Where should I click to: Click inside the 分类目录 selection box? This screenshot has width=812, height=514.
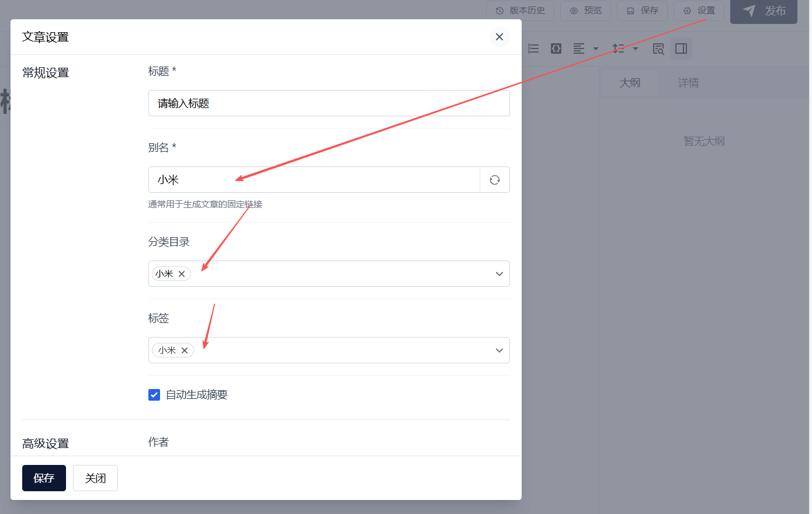(329, 274)
